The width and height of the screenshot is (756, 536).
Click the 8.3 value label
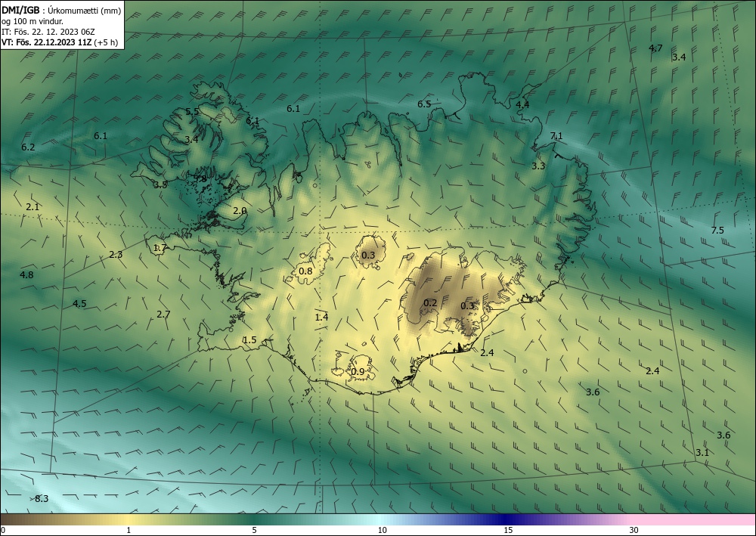[x=42, y=499]
